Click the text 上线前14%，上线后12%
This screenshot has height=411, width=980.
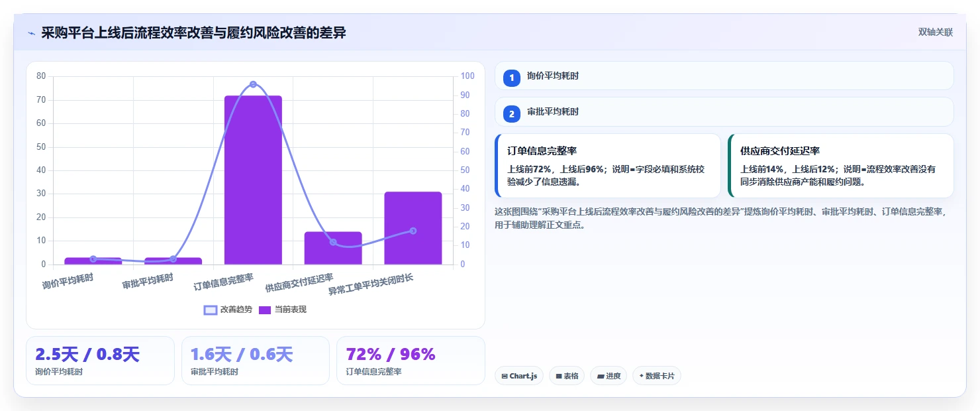click(789, 169)
